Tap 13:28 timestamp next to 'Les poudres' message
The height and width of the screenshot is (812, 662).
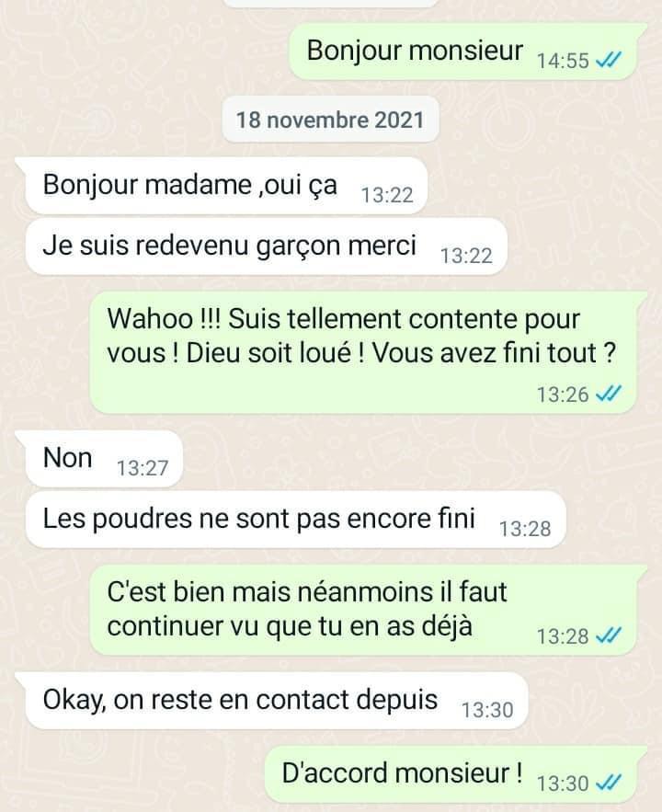525,529
